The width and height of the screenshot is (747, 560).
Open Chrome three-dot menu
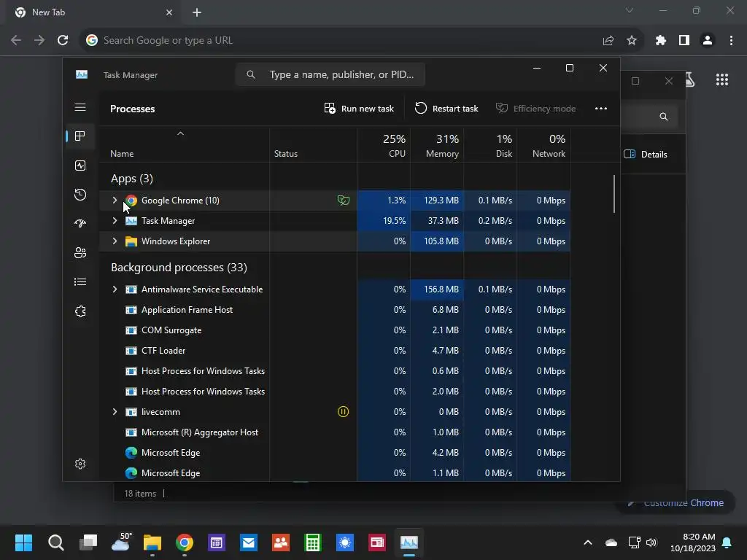731,41
